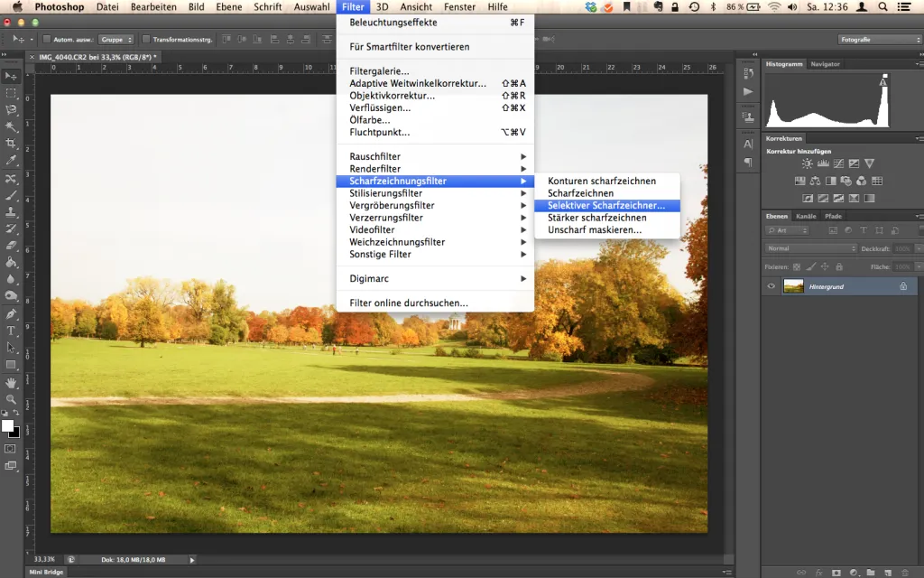Hide the Hintergrund layer with eye icon
Screen dimensions: 924x578
pyautogui.click(x=771, y=286)
